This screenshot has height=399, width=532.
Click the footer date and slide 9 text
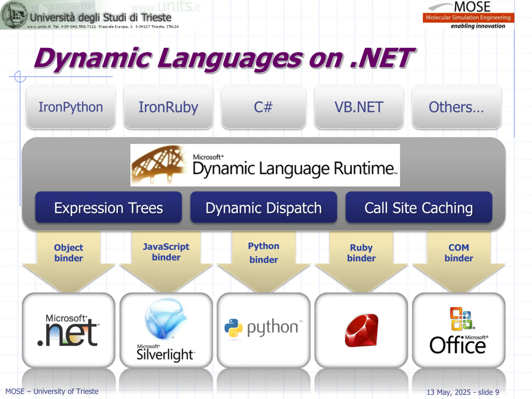pyautogui.click(x=463, y=392)
